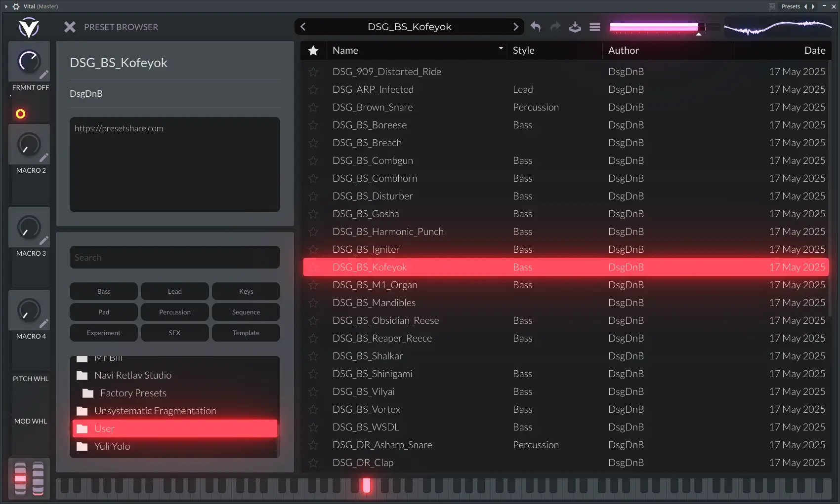
Task: Open the Yuli Yolo folder
Action: [x=174, y=446]
